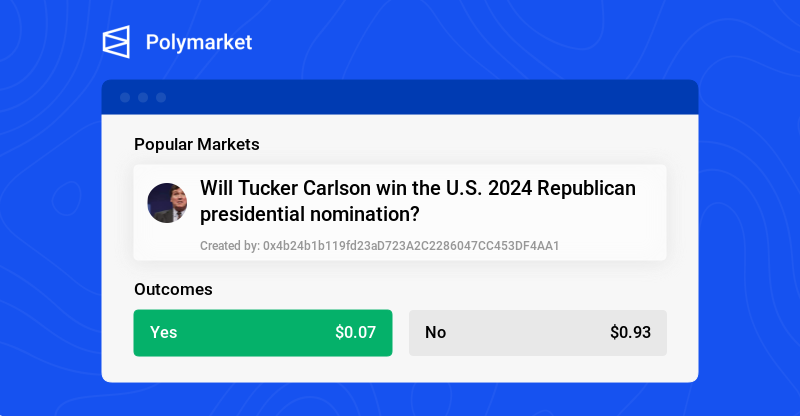Screen dimensions: 800x420
Task: Click the "No" label text
Action: tap(435, 333)
